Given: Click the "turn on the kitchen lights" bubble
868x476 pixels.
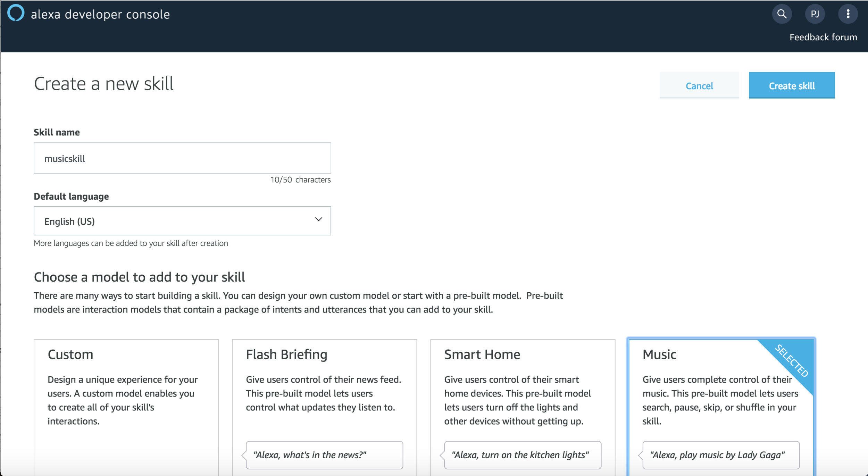Looking at the screenshot, I should (523, 455).
